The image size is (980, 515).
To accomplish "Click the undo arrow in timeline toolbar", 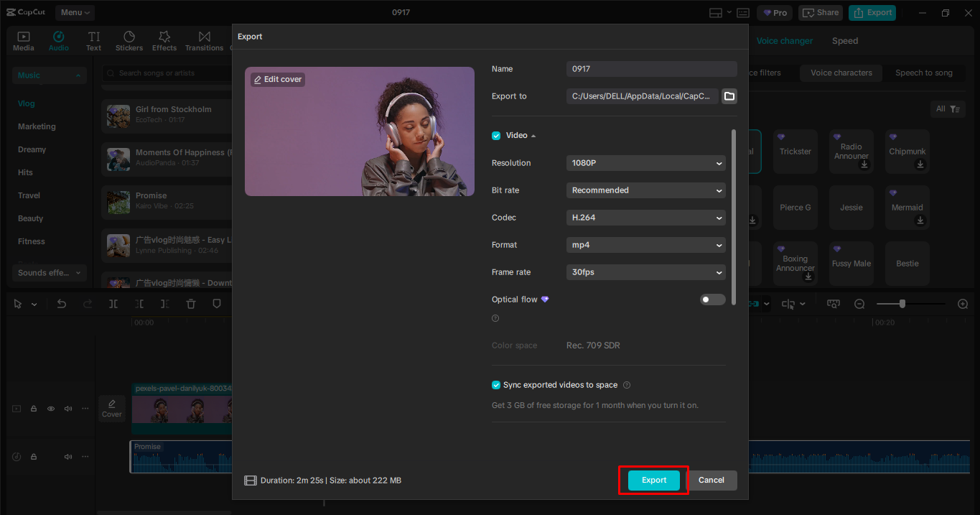I will coord(62,304).
